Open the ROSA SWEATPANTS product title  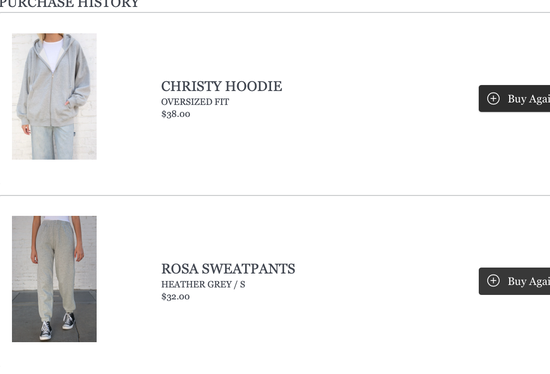(228, 269)
